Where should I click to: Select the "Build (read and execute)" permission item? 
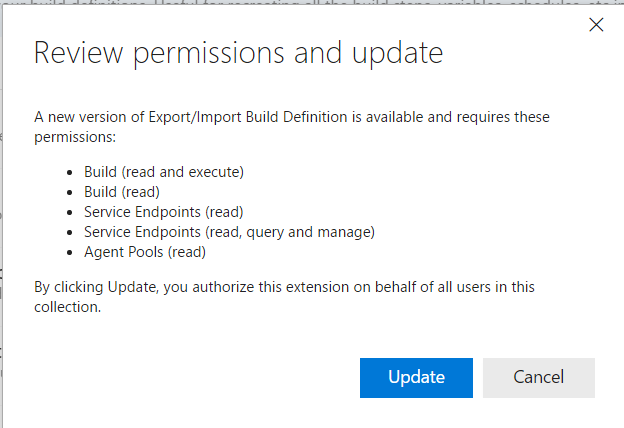pos(163,171)
